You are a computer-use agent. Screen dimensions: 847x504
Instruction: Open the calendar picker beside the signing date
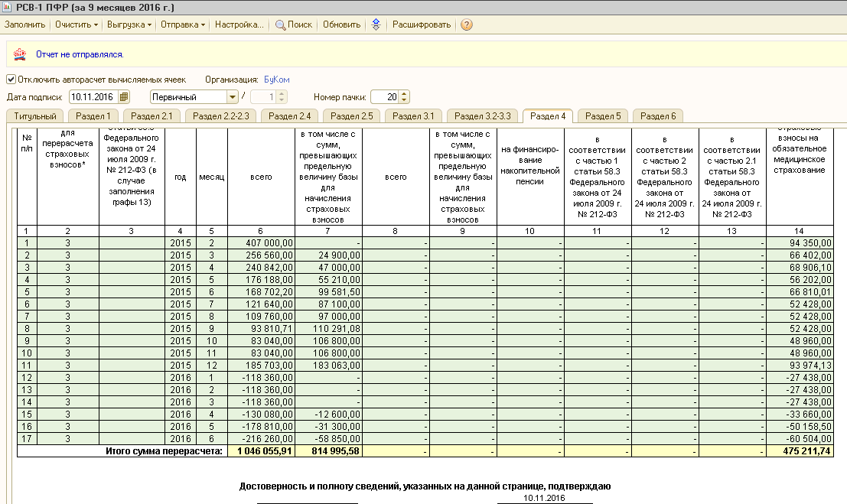pos(124,97)
